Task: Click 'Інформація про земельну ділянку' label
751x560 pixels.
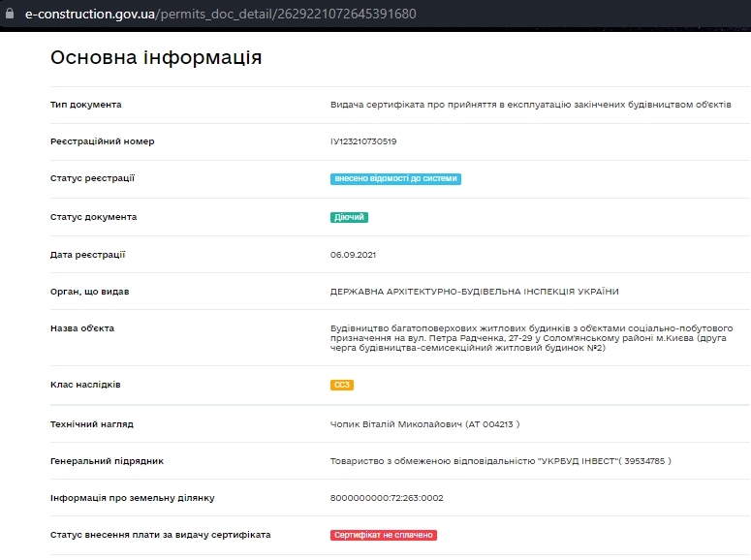Action: pos(132,498)
